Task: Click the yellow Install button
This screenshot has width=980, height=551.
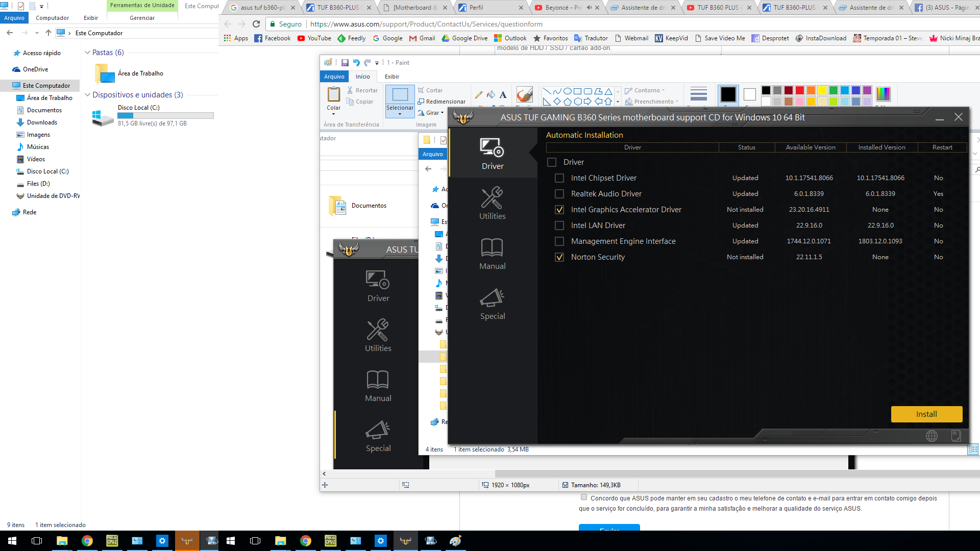Action: coord(926,414)
